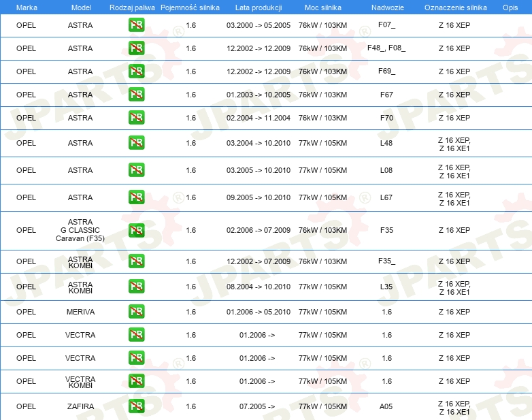This screenshot has height=420, width=532.
Task: Click OPEL in the MERIVA row
Action: point(26,312)
